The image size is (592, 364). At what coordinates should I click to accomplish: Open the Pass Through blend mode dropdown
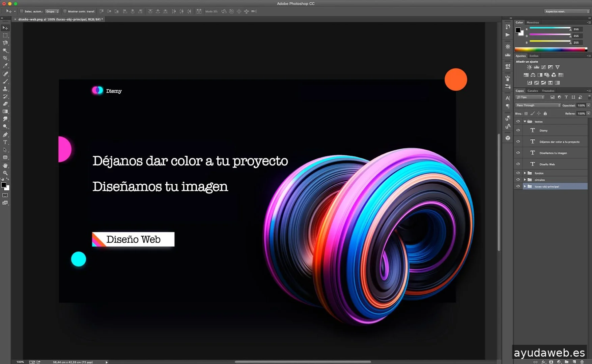538,105
